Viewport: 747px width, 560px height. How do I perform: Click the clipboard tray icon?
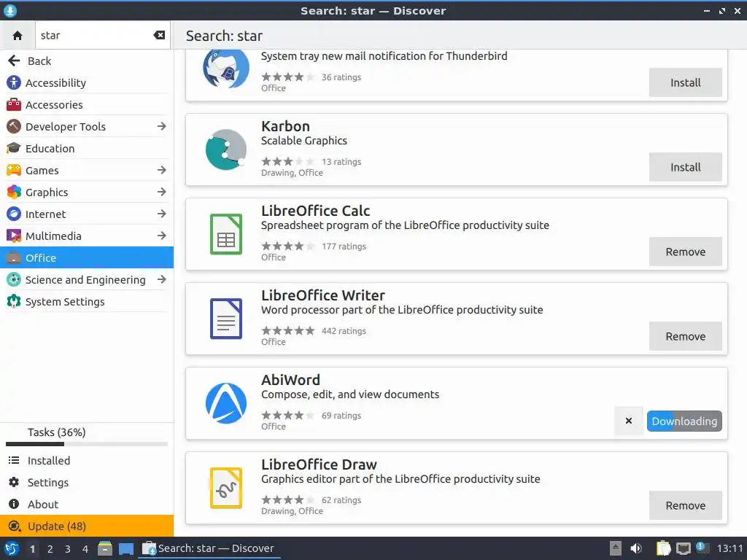pyautogui.click(x=663, y=548)
